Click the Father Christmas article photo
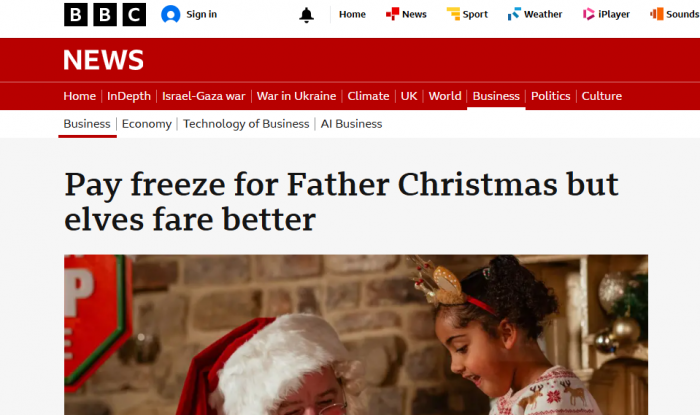 click(356, 335)
